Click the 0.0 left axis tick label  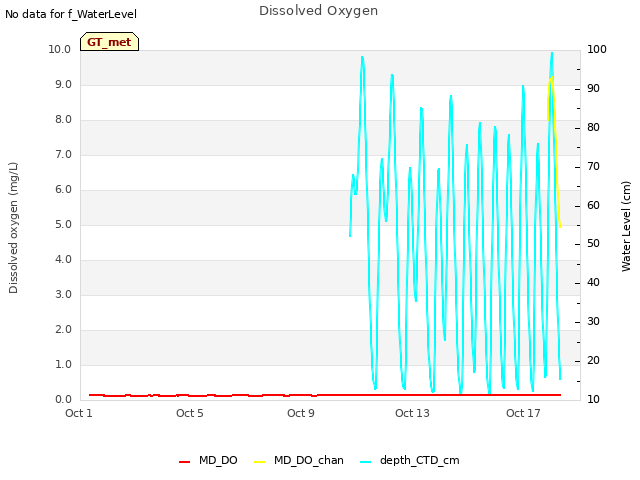63,400
